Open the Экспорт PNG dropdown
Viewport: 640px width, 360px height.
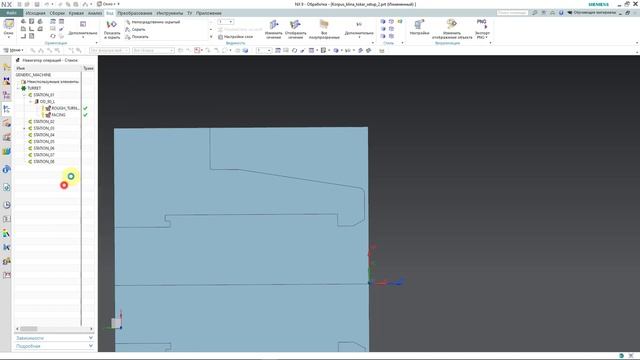(482, 29)
